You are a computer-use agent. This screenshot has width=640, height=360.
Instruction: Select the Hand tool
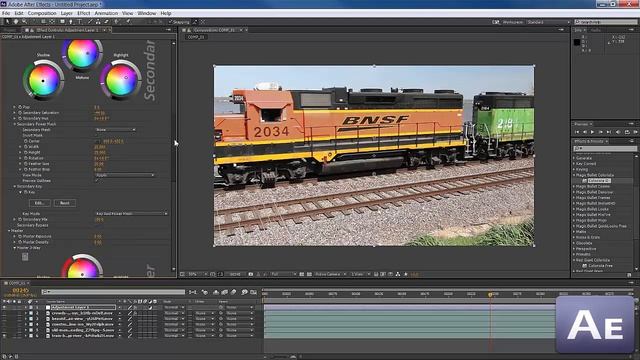click(x=16, y=22)
